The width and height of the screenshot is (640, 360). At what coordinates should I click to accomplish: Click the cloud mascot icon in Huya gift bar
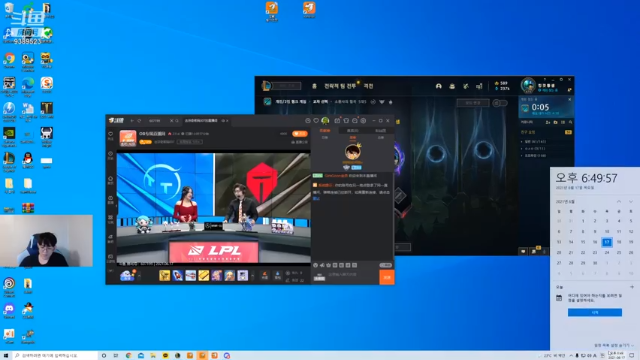tap(127, 276)
